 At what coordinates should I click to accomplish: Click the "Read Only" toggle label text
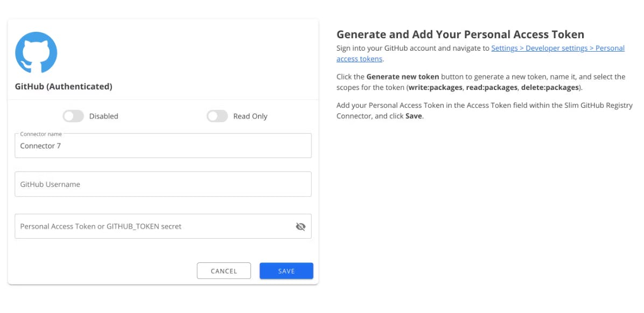250,116
